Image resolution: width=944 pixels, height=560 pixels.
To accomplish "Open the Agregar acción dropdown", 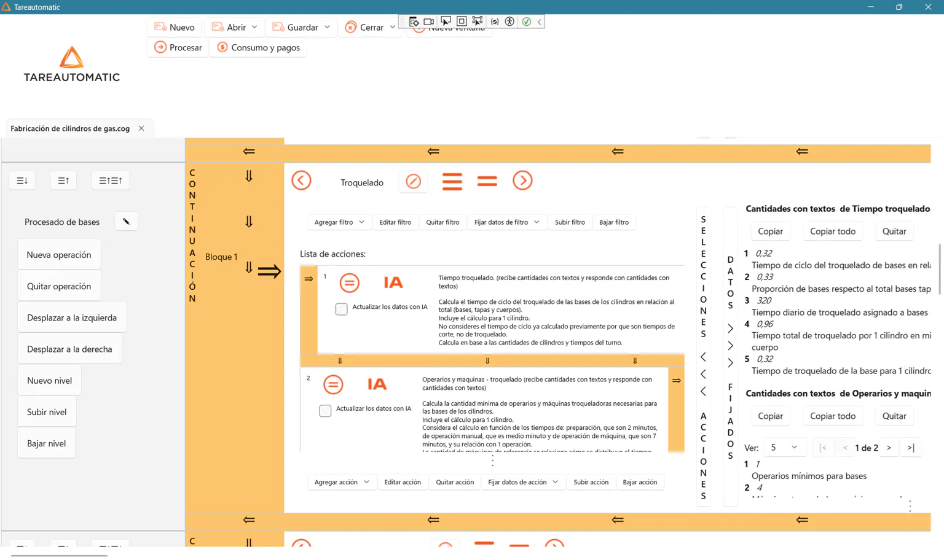I will point(342,482).
